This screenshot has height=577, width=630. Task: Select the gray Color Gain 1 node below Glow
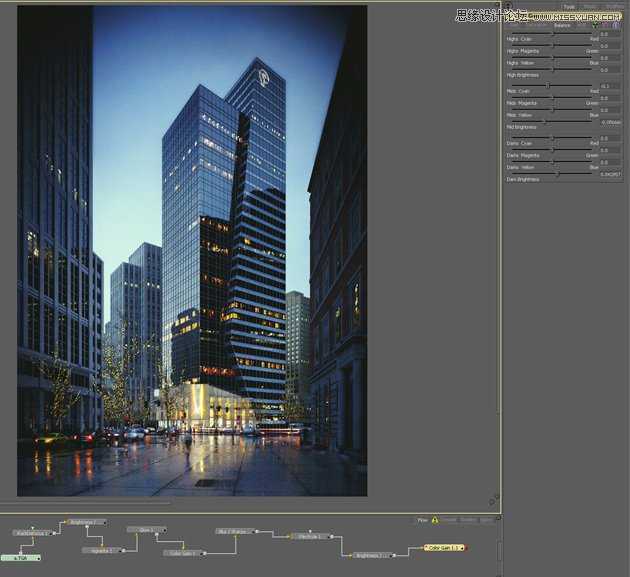(184, 553)
